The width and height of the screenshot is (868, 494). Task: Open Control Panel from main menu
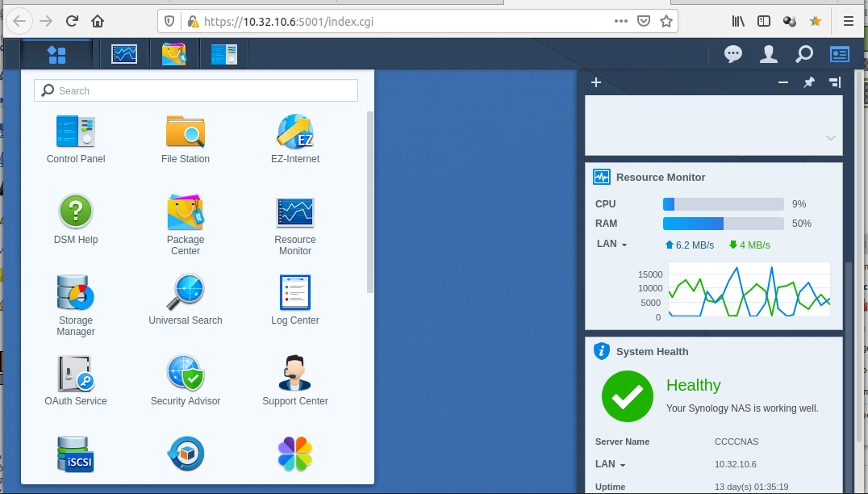[76, 132]
